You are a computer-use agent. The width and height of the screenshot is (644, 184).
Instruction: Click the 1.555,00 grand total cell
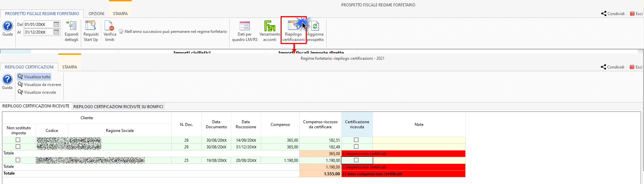coord(320,174)
